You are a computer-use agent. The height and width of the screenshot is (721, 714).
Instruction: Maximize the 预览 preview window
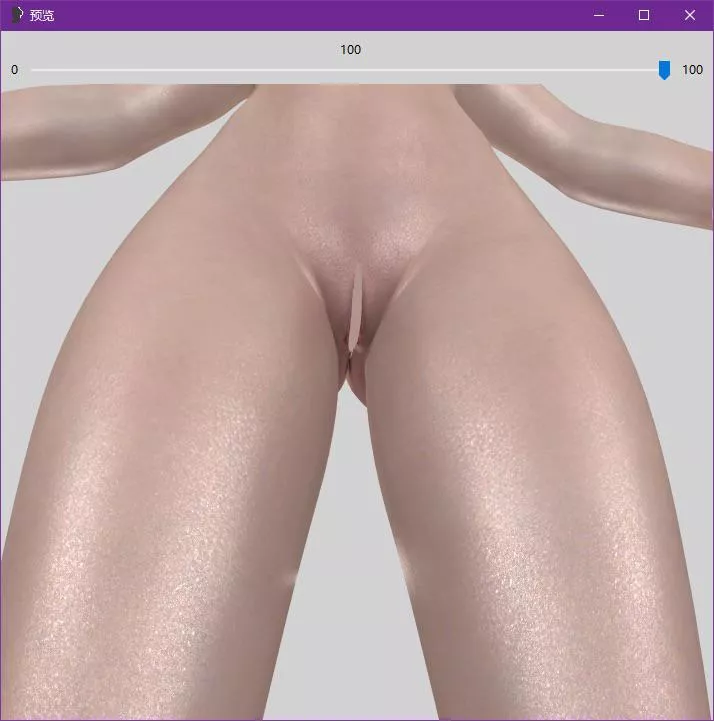[644, 15]
